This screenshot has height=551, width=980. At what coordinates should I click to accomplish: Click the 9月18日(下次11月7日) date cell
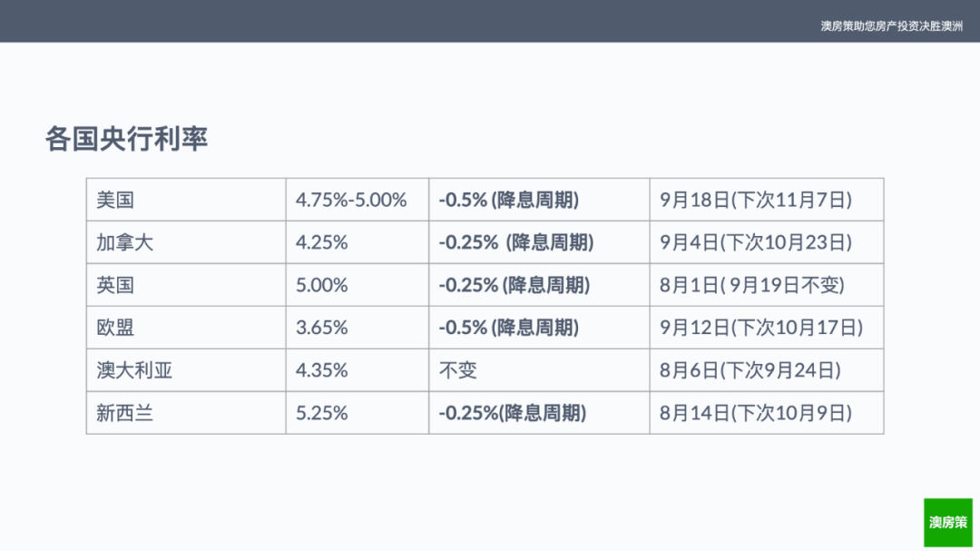pyautogui.click(x=767, y=200)
